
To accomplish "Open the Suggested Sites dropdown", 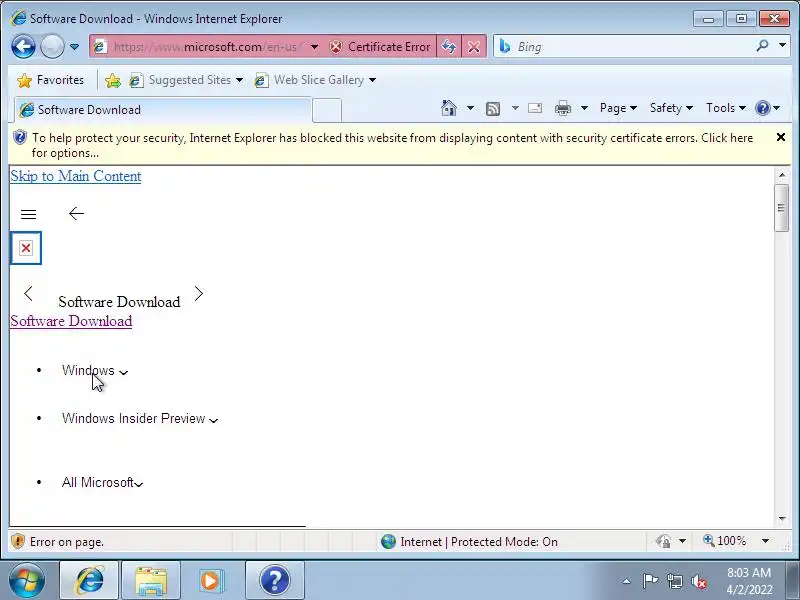I will (x=186, y=80).
